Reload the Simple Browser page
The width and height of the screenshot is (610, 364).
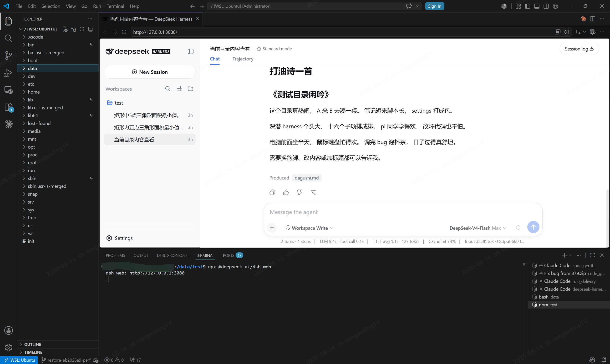coord(124,32)
